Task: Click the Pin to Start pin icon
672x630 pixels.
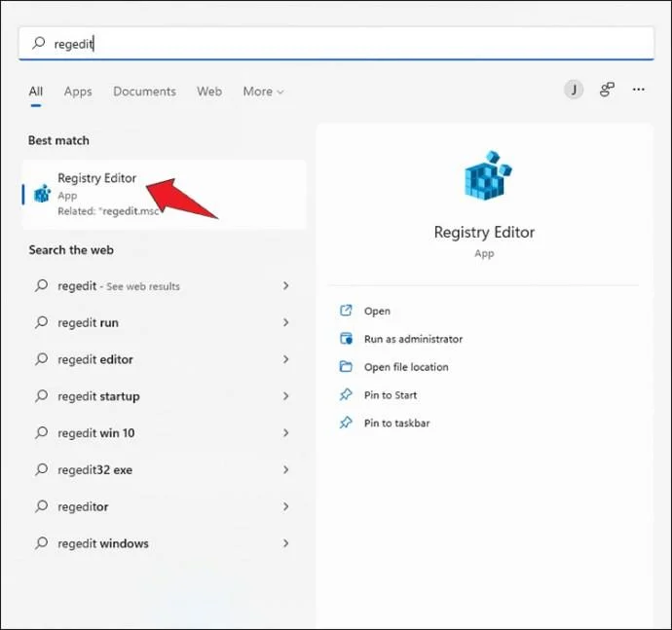Action: click(346, 394)
